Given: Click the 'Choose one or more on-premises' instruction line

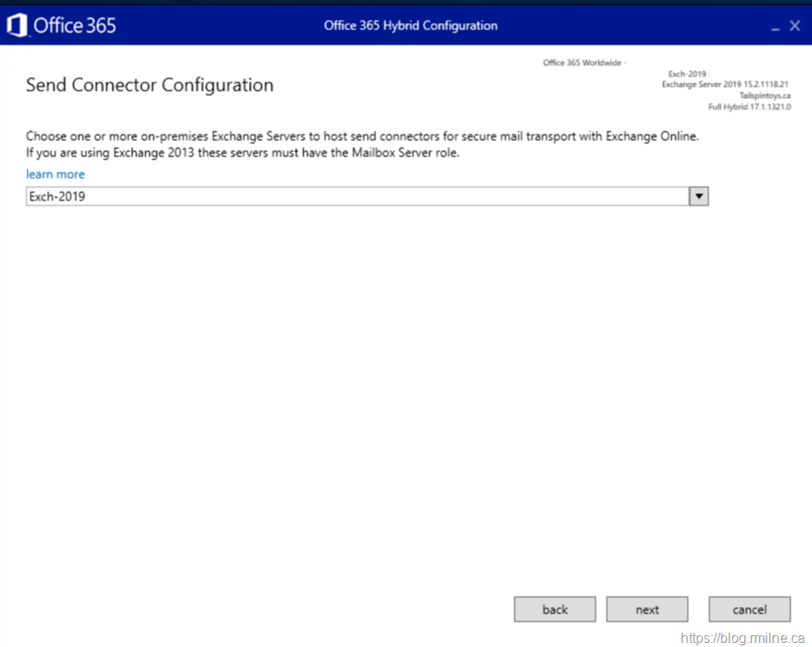Looking at the screenshot, I should point(362,136).
